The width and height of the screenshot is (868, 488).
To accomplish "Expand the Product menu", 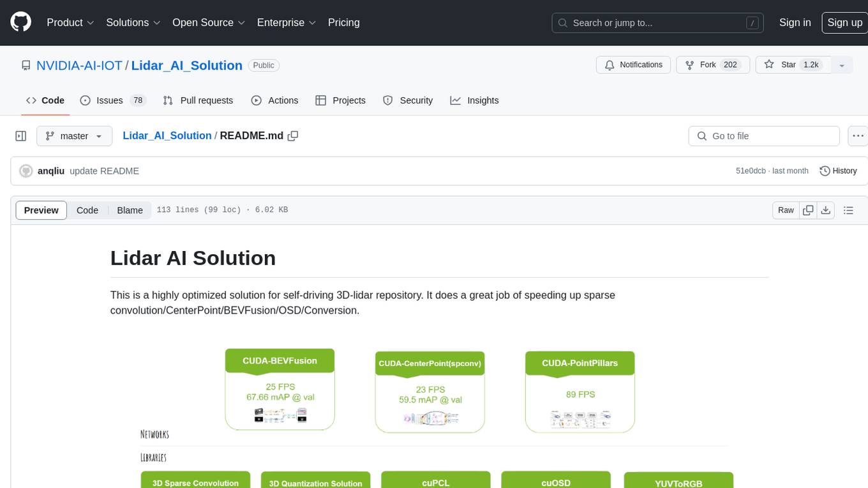I will [x=70, y=22].
